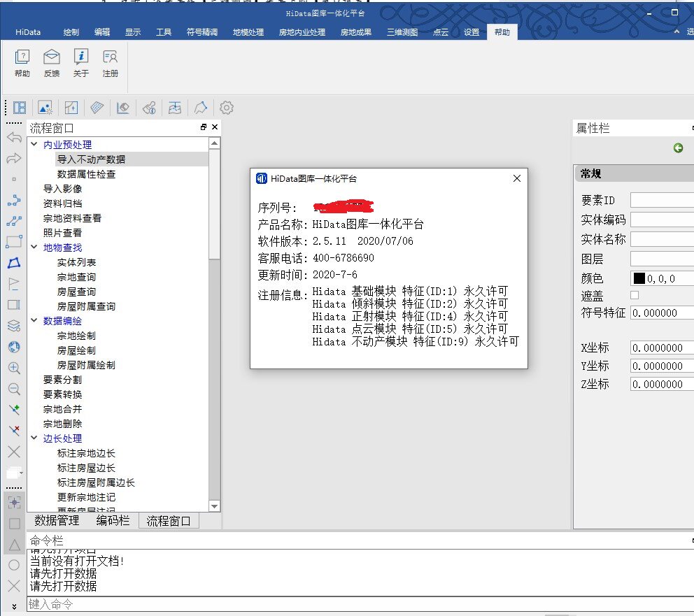
Task: Click the map import arrow toolbar icon
Action: point(175,108)
